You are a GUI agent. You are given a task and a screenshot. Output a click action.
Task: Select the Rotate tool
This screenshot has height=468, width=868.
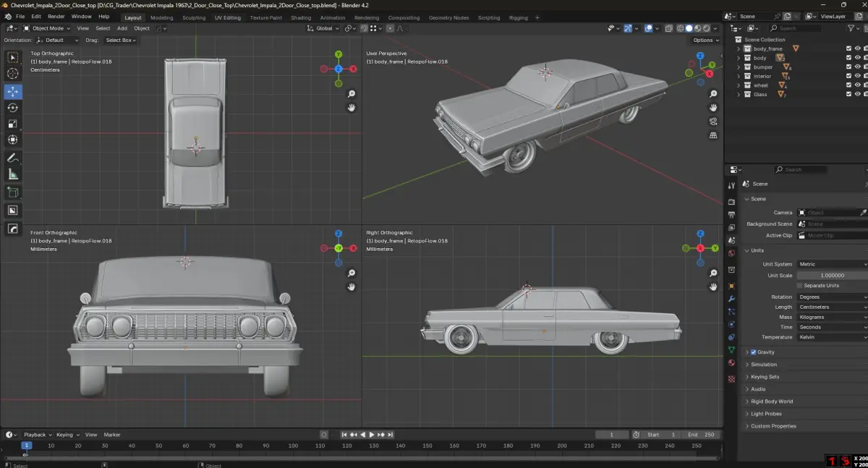coord(13,108)
